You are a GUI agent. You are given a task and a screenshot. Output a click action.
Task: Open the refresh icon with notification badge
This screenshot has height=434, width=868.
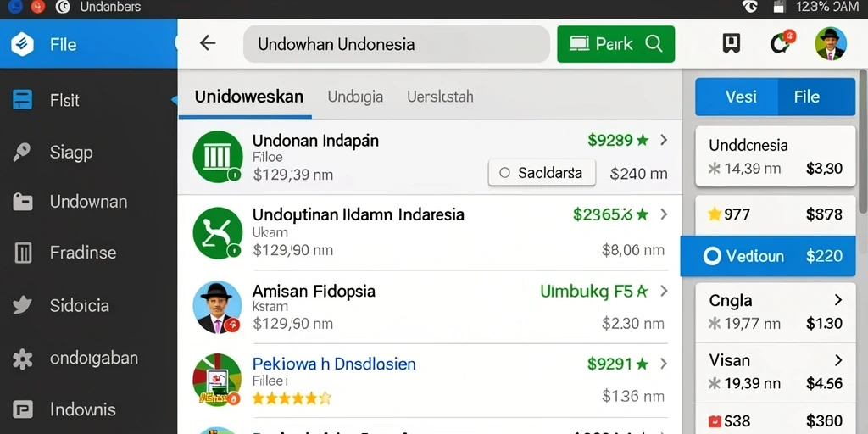[x=781, y=42]
